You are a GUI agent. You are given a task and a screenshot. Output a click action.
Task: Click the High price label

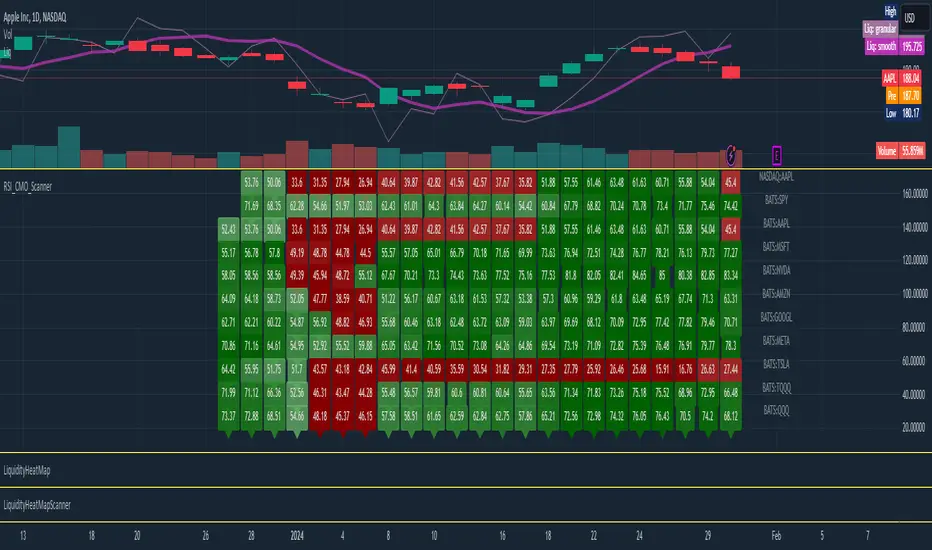pyautogui.click(x=890, y=11)
